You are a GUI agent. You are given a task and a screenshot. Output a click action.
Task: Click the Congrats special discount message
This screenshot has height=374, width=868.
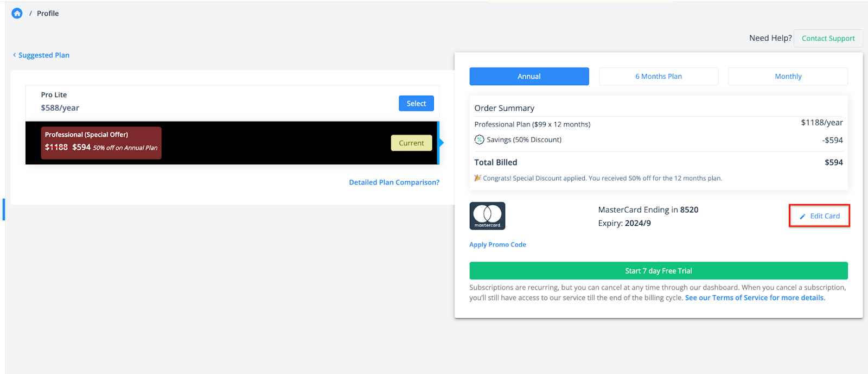coord(602,178)
